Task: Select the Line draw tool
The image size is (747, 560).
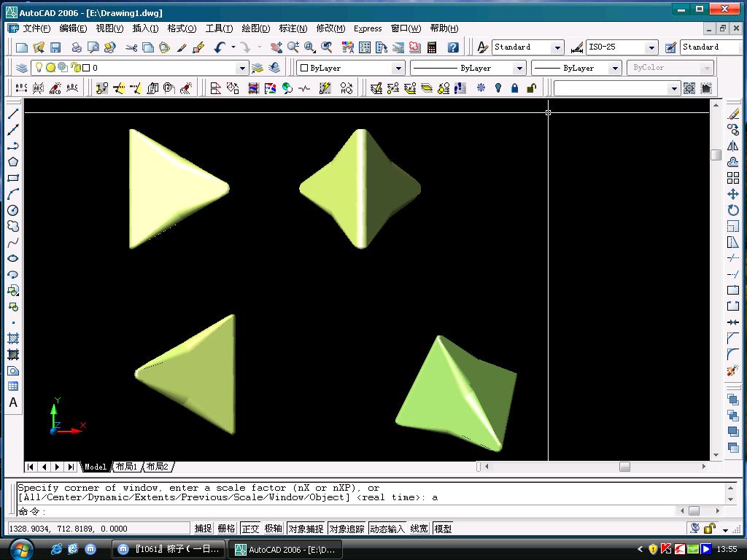Action: tap(13, 113)
